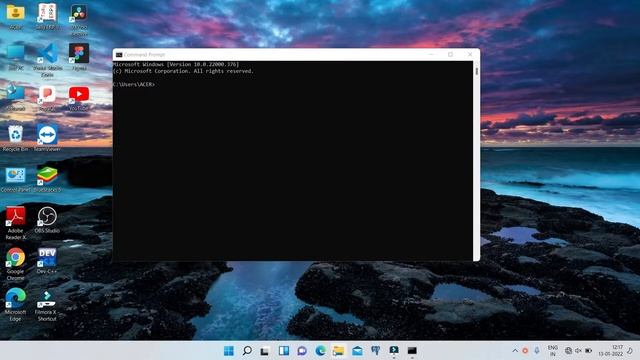Open the YouTube desktop shortcut

point(79,98)
